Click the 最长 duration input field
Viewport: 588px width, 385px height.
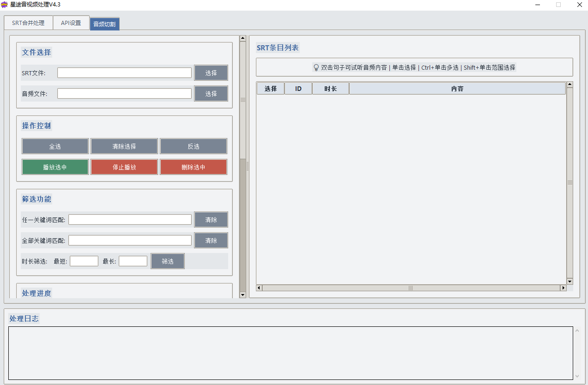133,261
